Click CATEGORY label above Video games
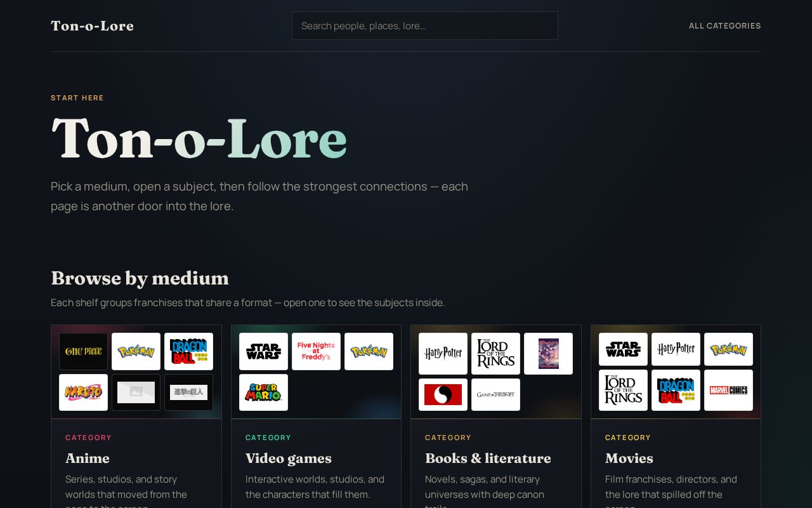The image size is (812, 508). (268, 438)
